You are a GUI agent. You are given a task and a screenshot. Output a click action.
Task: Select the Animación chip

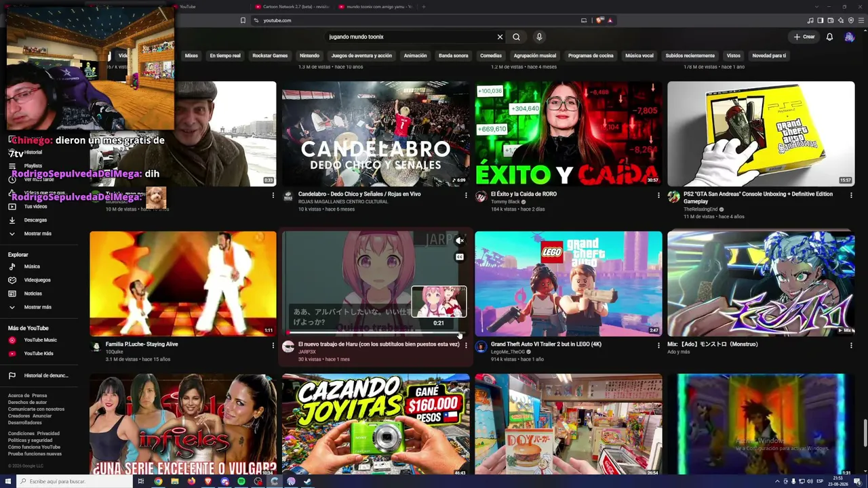[x=415, y=56]
